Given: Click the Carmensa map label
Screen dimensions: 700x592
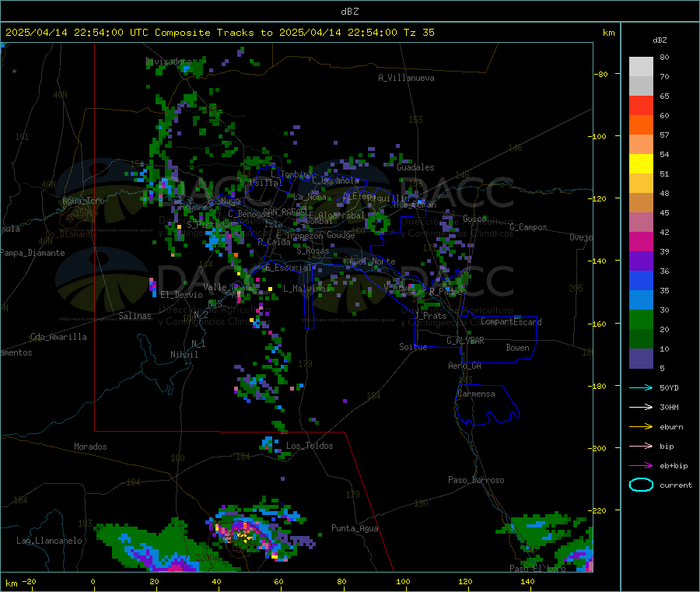Looking at the screenshot, I should pos(476,394).
